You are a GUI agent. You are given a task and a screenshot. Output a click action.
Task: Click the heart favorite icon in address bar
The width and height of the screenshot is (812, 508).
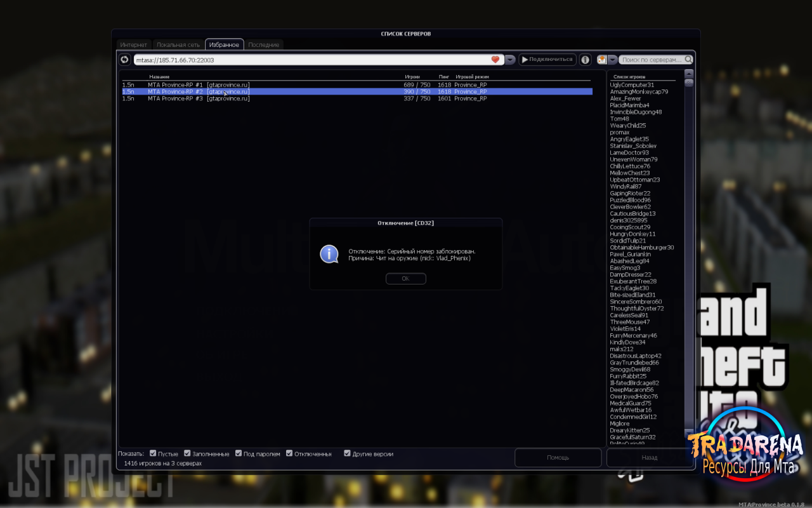click(x=495, y=60)
